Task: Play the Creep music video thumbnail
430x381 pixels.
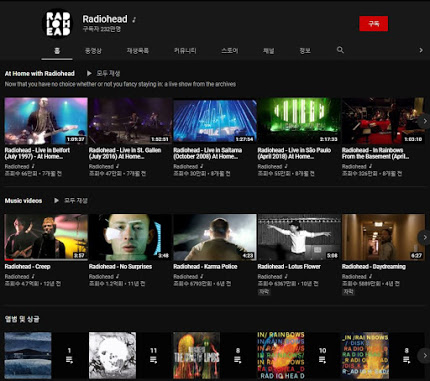Action: click(x=46, y=237)
